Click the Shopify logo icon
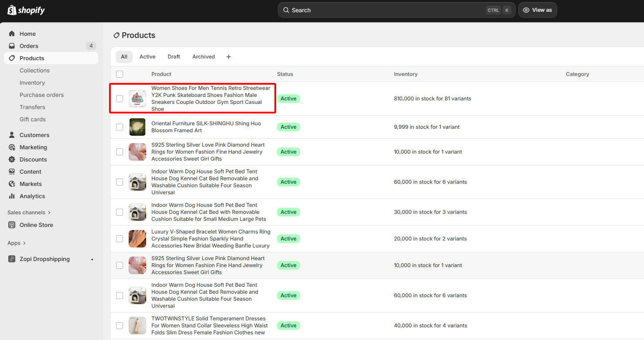 [x=12, y=10]
